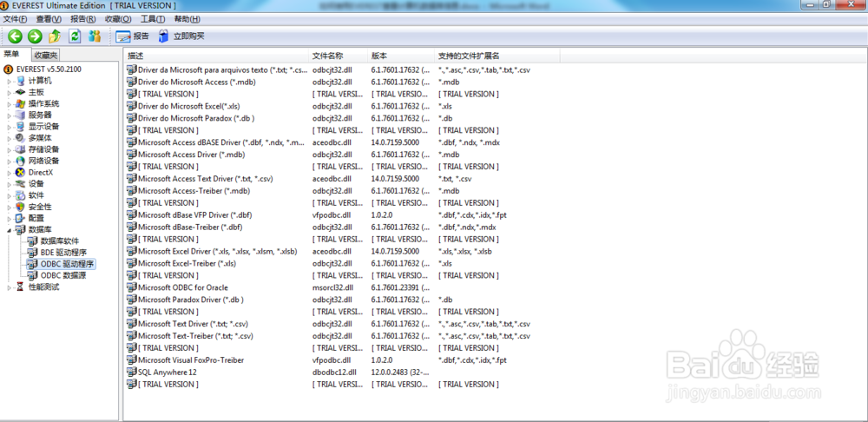Expand the 显示设备 tree node
The image size is (868, 422).
coord(9,127)
